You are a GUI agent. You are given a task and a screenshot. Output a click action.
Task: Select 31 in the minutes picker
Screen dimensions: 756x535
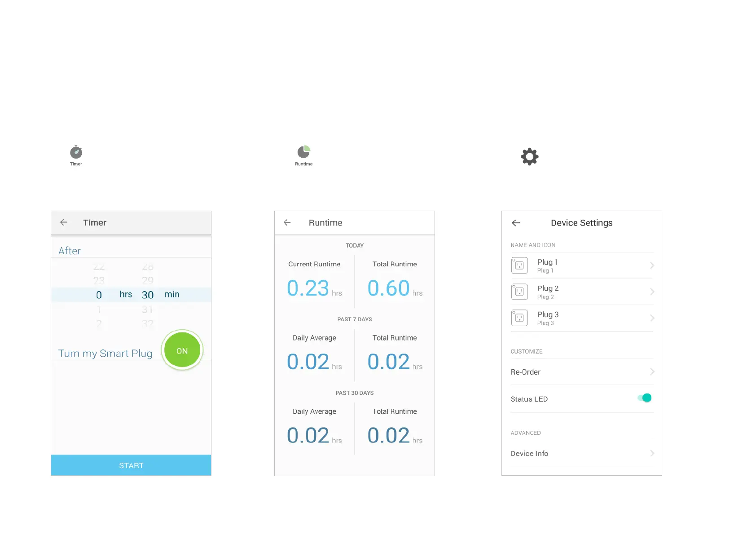click(x=148, y=310)
